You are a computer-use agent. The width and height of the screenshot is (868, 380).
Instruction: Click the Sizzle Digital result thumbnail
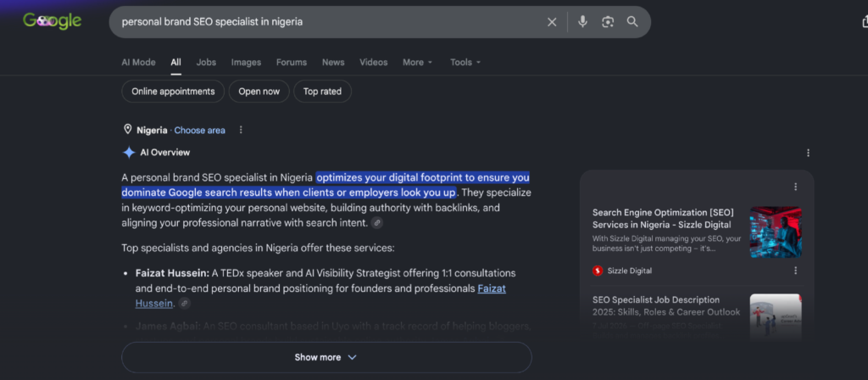click(776, 232)
